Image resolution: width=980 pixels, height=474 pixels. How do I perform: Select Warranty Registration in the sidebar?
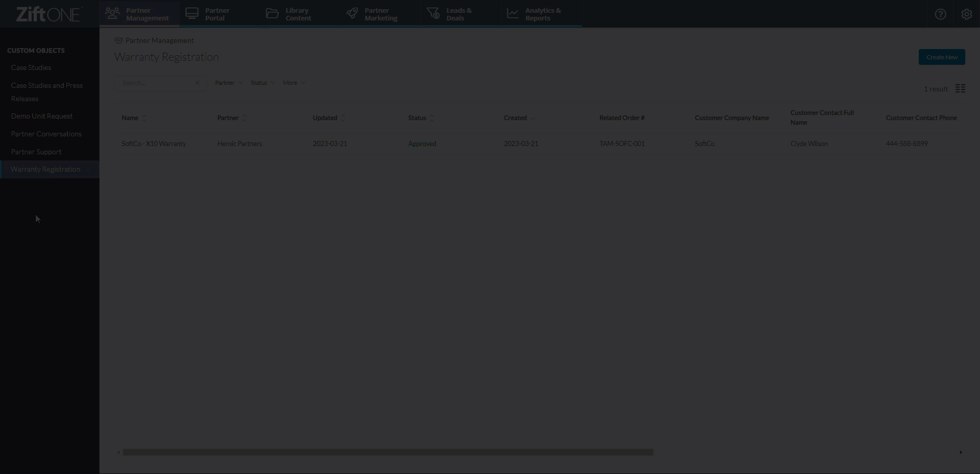coord(46,169)
